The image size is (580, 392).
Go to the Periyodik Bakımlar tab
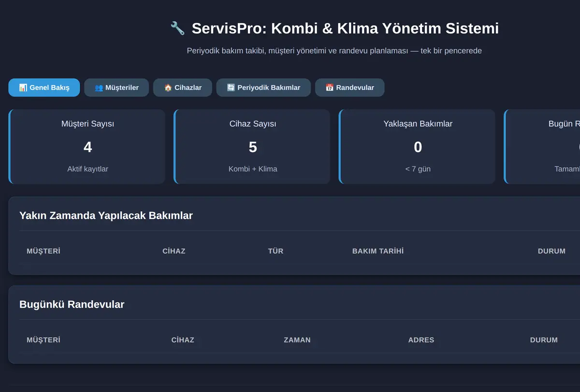click(263, 87)
